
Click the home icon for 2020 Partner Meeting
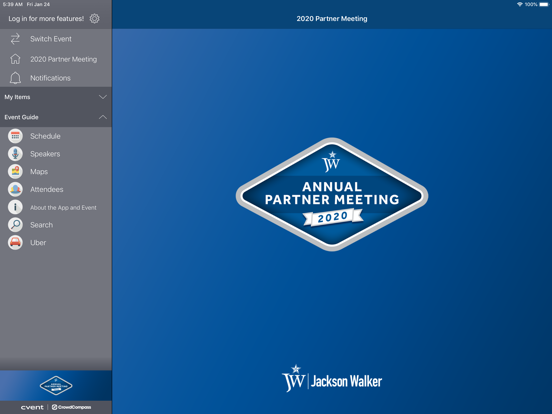coord(15,59)
